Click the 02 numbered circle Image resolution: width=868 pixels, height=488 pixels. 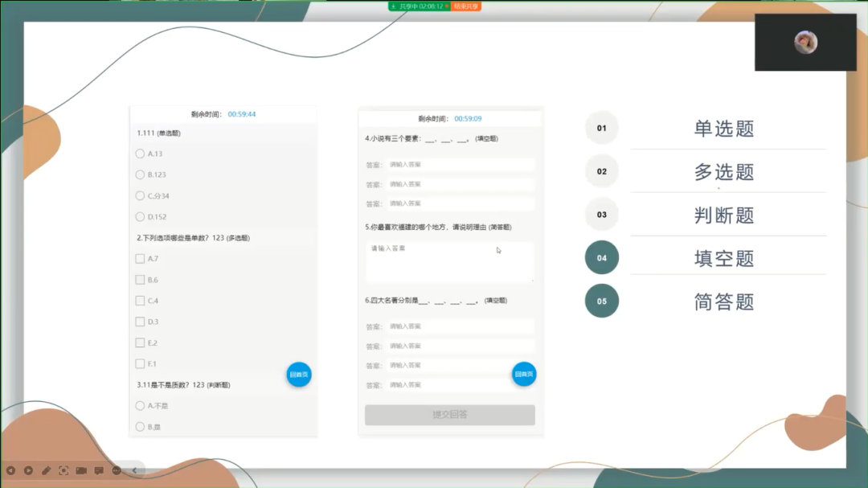pyautogui.click(x=602, y=171)
